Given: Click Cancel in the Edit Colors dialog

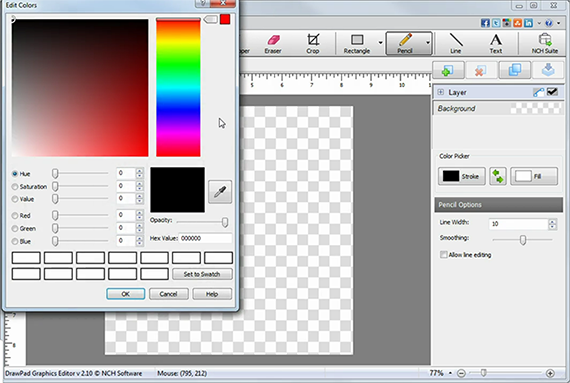Looking at the screenshot, I should click(x=169, y=294).
